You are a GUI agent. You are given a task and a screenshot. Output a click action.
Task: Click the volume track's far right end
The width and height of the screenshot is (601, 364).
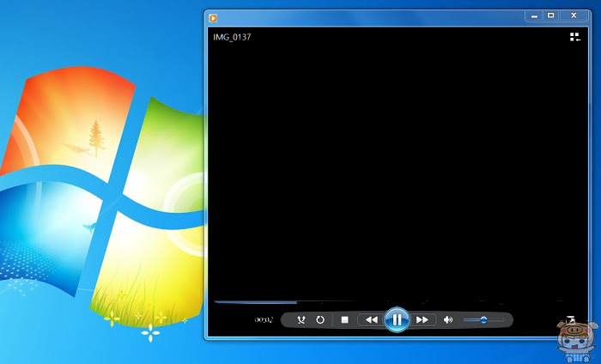click(502, 319)
